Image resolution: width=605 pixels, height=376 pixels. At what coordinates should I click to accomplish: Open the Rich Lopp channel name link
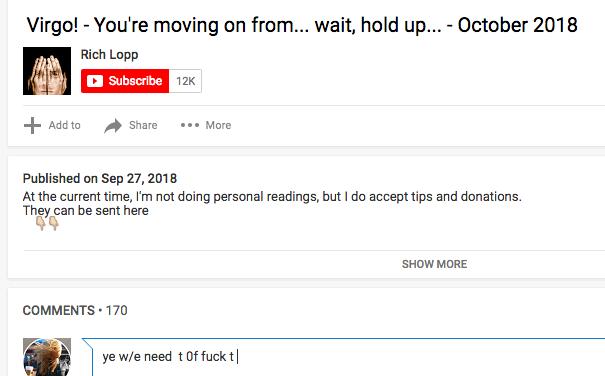click(x=109, y=54)
